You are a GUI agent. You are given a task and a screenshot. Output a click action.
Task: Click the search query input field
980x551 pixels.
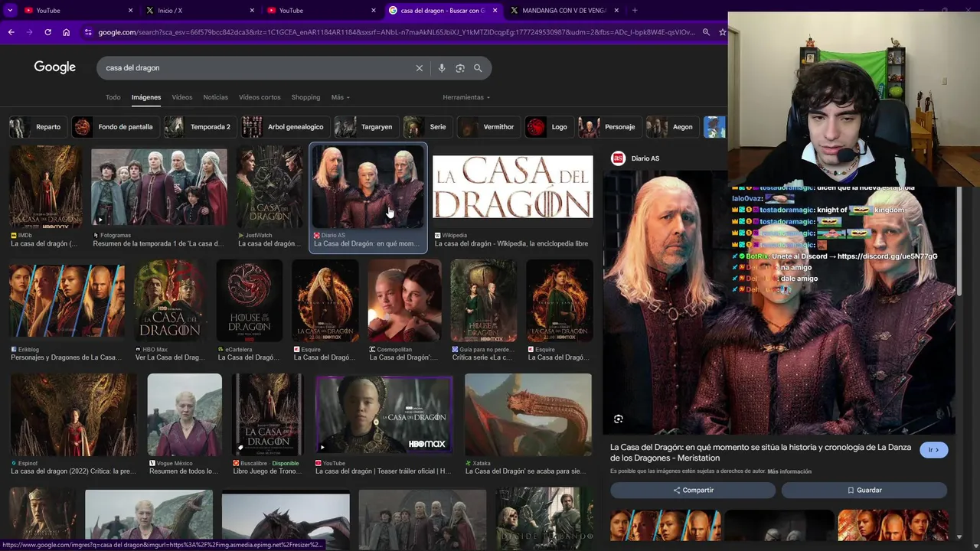[x=256, y=68]
